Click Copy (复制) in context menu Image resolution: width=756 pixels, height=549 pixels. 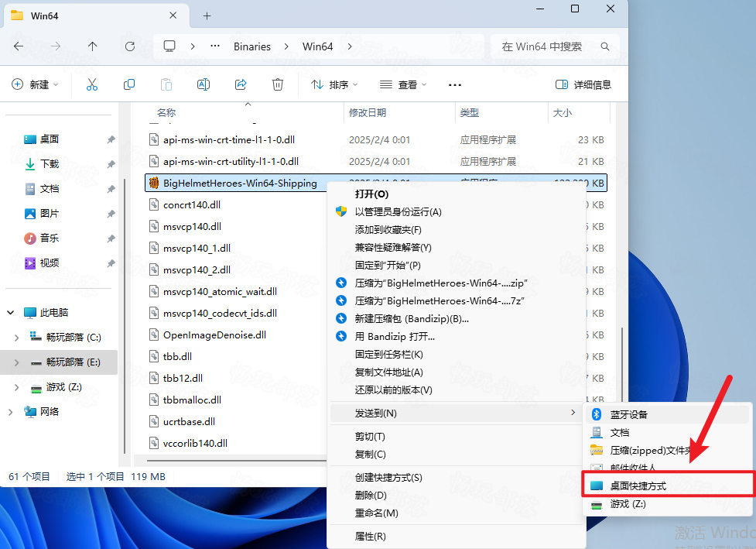pyautogui.click(x=457, y=455)
